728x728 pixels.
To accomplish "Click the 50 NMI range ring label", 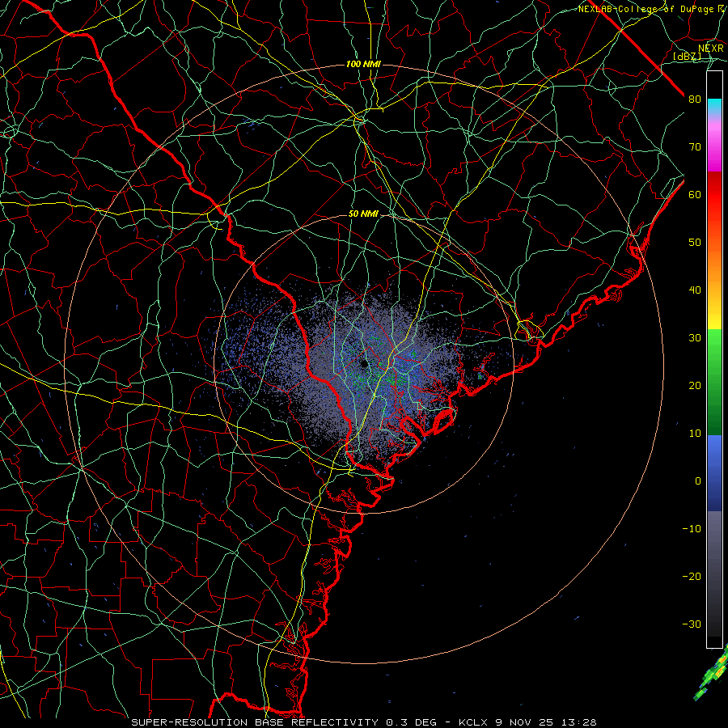I will point(363,214).
